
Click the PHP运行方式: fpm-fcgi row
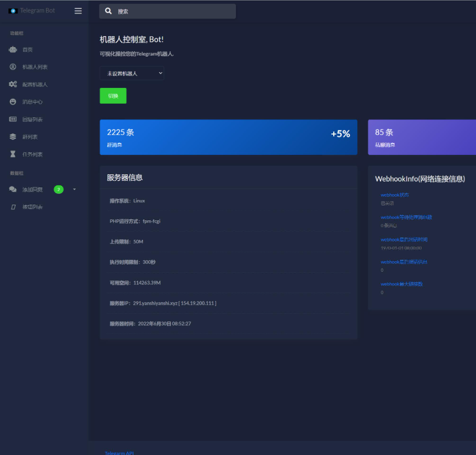pyautogui.click(x=228, y=221)
